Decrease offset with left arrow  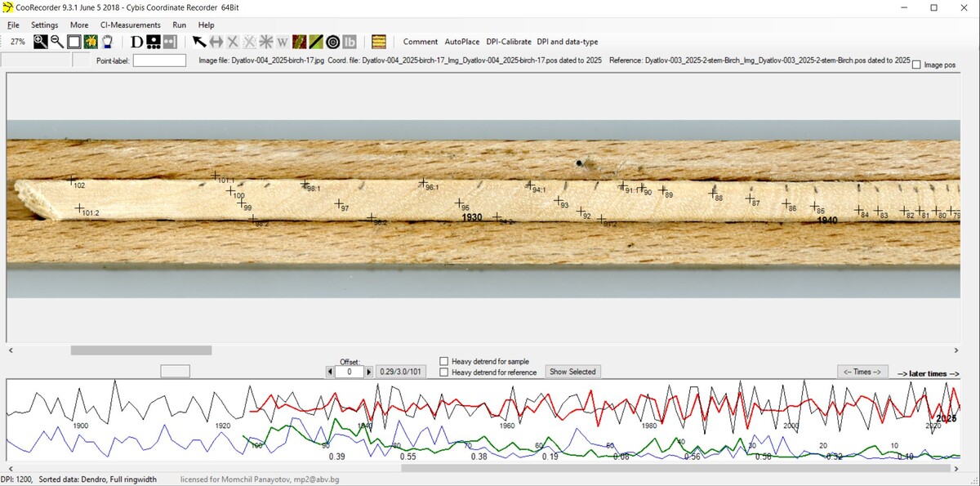pos(330,372)
